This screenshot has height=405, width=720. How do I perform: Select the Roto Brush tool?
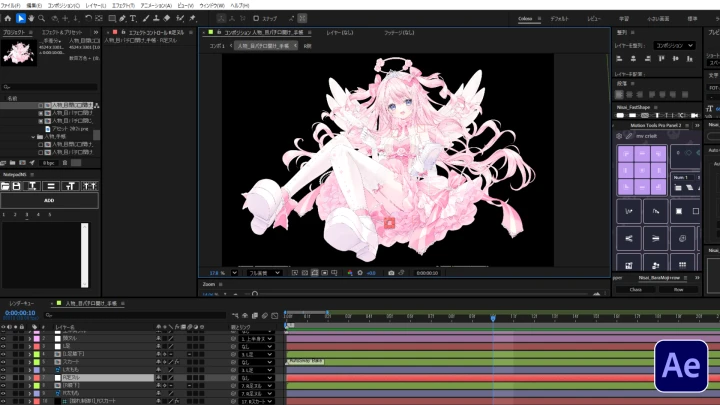(180, 18)
